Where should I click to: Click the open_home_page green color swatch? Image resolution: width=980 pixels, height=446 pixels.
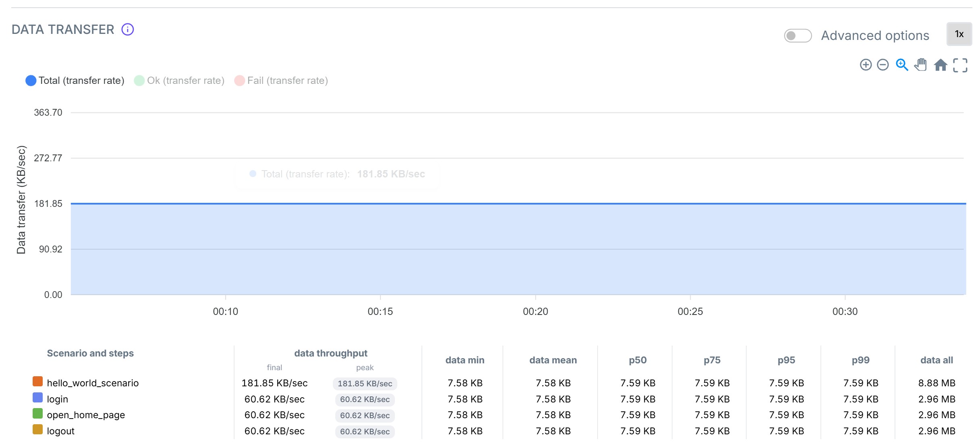(37, 413)
